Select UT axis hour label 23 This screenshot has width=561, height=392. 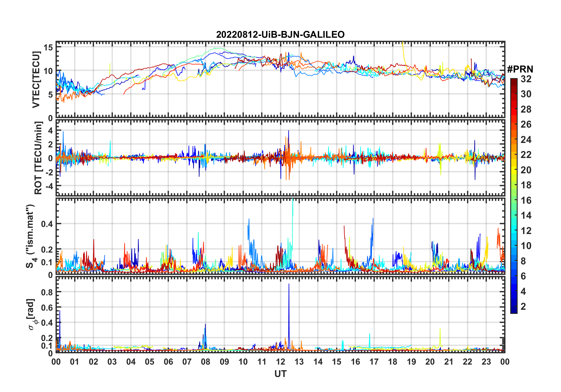[486, 362]
